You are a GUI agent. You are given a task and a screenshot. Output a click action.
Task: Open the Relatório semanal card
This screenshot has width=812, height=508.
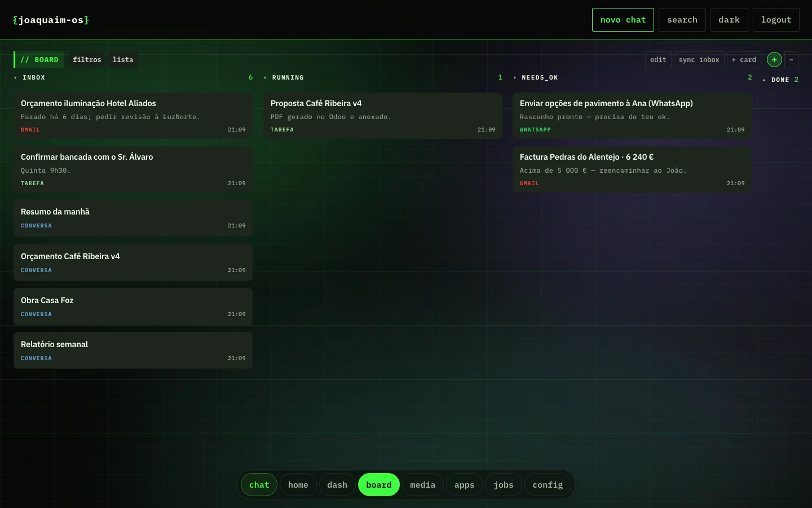pyautogui.click(x=133, y=351)
